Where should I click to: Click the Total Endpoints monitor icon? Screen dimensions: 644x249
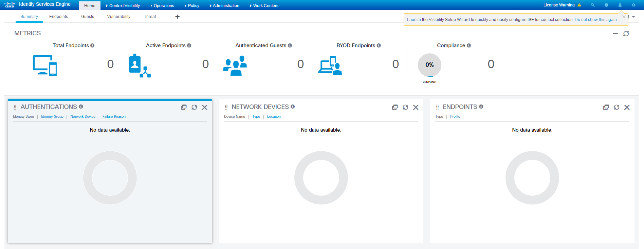coord(45,65)
